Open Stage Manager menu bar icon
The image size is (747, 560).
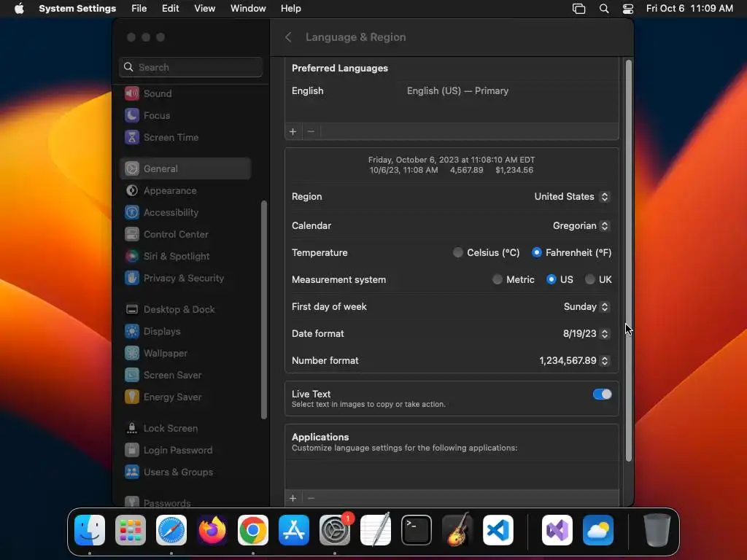[x=578, y=9]
